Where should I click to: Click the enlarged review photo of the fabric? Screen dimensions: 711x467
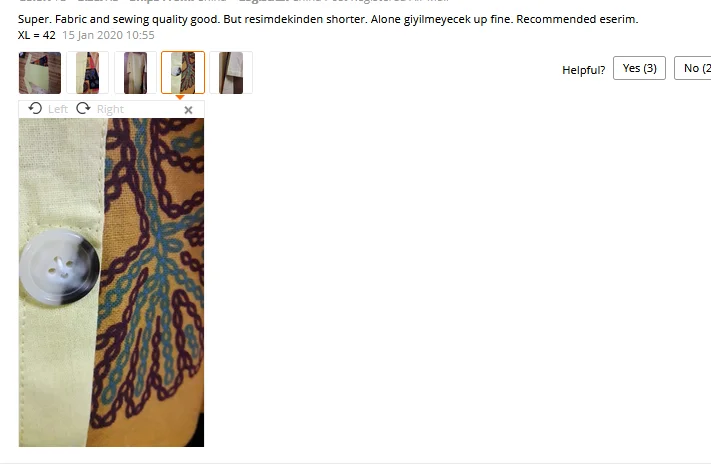pyautogui.click(x=112, y=282)
